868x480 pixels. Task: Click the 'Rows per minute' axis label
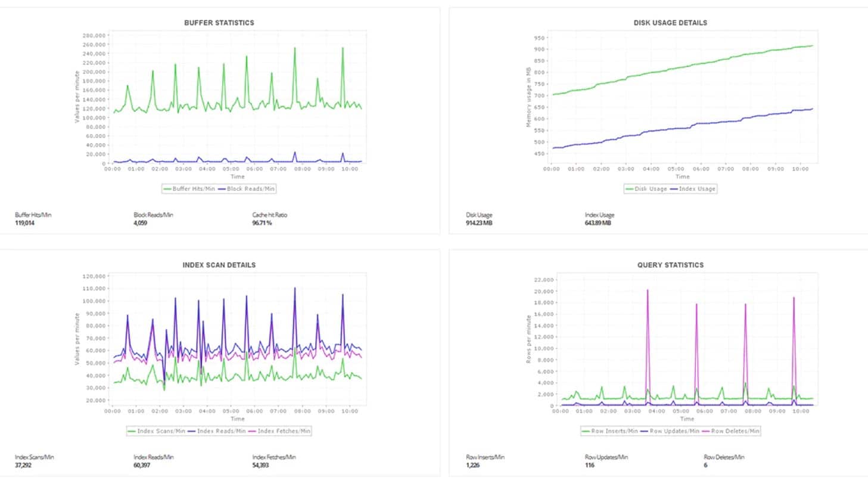pyautogui.click(x=528, y=338)
